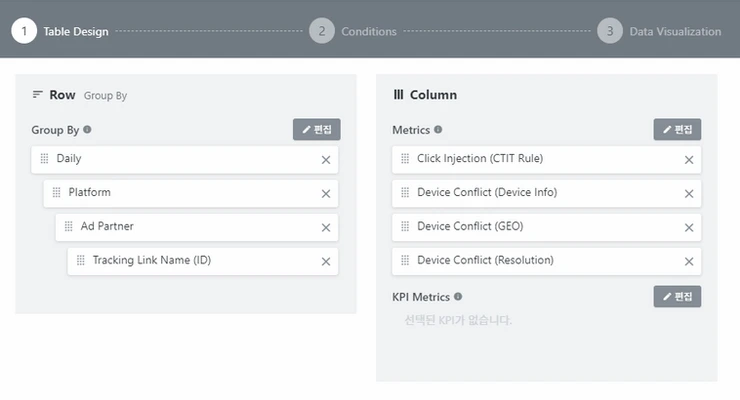Edit the Group By list
Screen dimensions: 740x400
[x=316, y=130]
